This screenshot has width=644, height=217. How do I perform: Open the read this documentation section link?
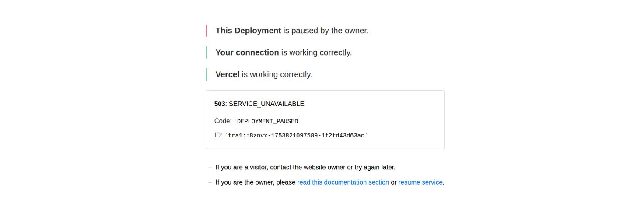click(343, 182)
